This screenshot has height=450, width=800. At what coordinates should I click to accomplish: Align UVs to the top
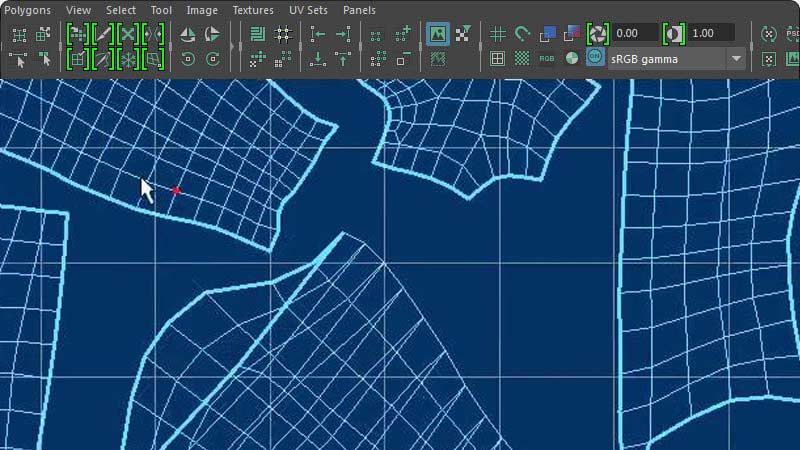coord(343,59)
